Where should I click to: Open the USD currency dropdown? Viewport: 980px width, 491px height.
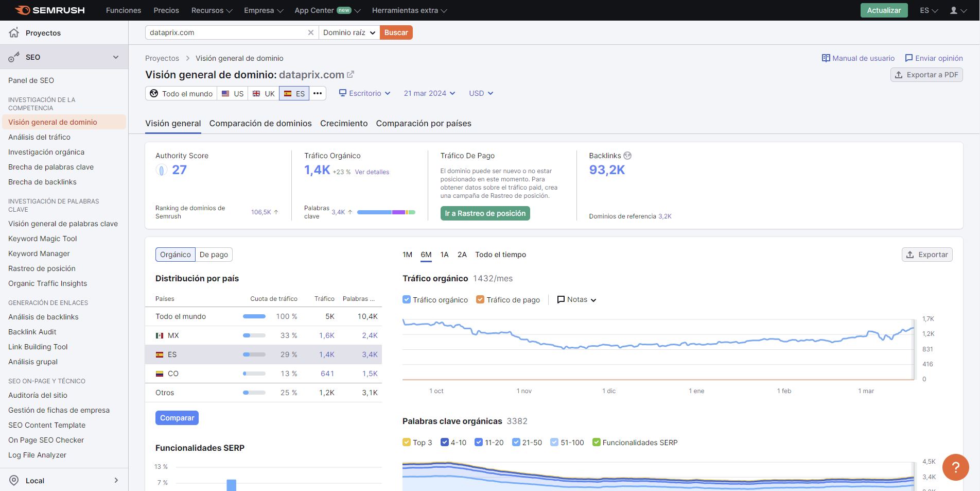[480, 93]
